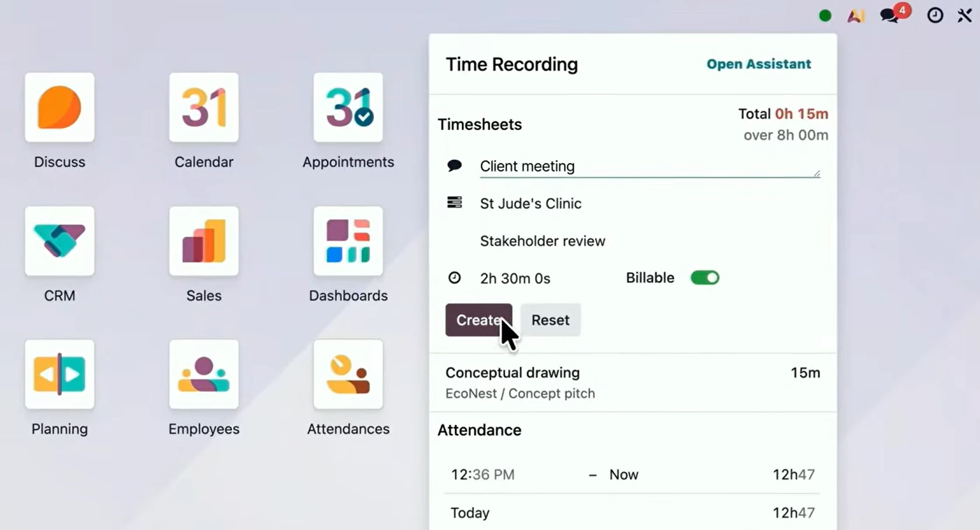
Task: Click the speech bubble description icon
Action: [x=455, y=166]
